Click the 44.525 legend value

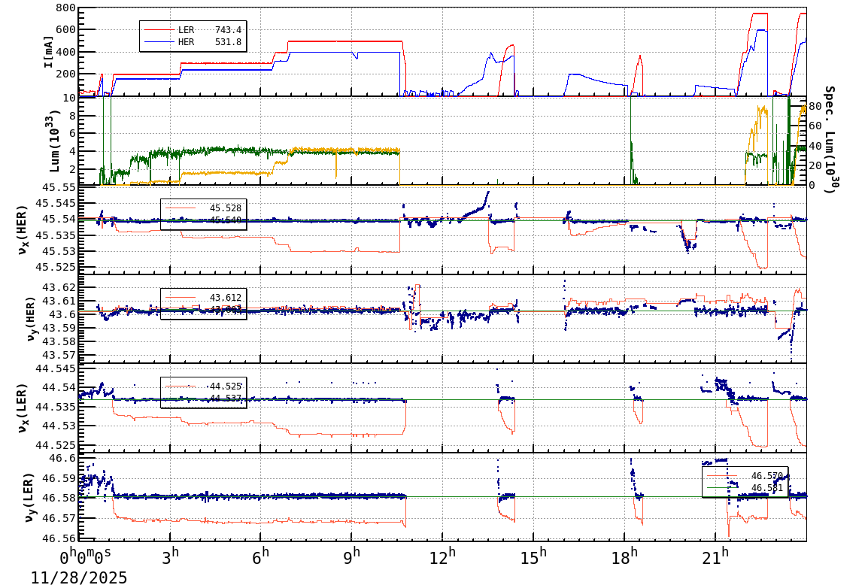[225, 386]
